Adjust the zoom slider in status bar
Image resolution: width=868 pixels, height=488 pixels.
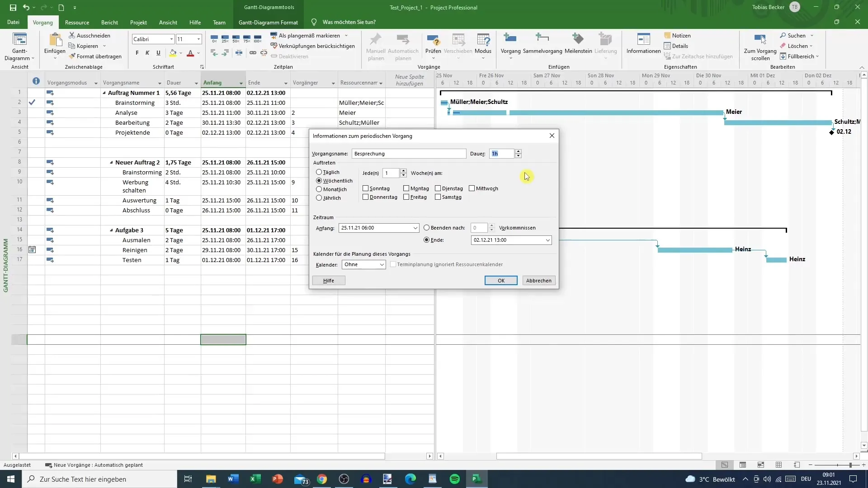click(x=850, y=465)
